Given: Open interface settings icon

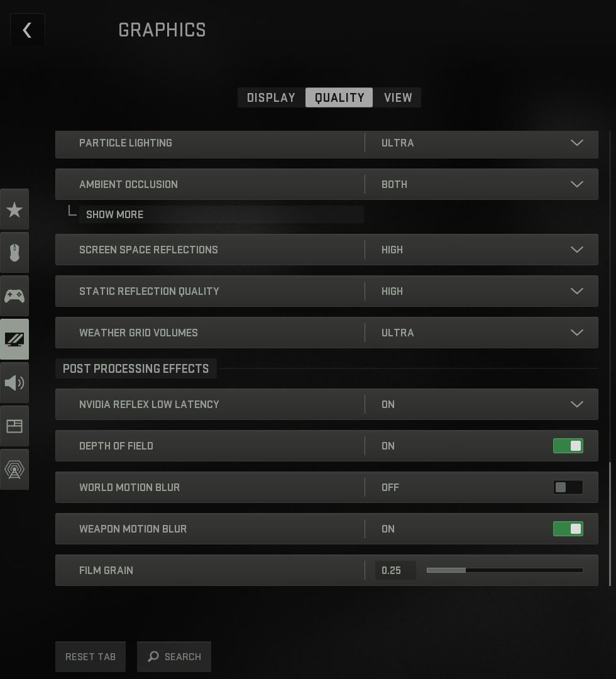Looking at the screenshot, I should pos(14,426).
